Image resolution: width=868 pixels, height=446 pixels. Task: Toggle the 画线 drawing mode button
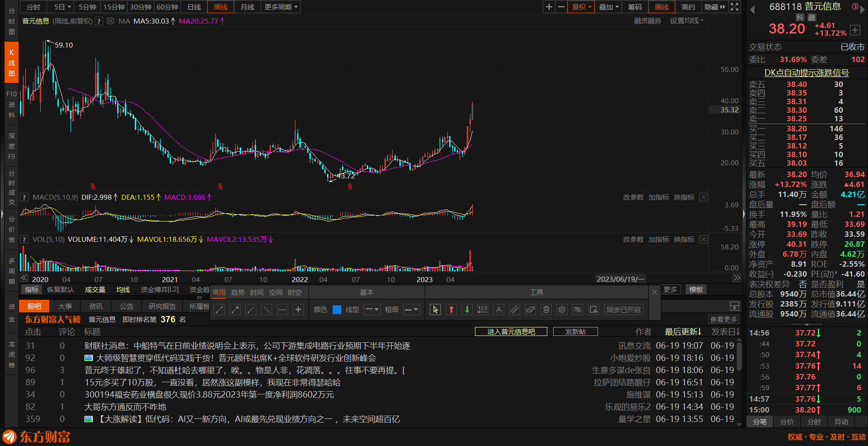coord(662,7)
